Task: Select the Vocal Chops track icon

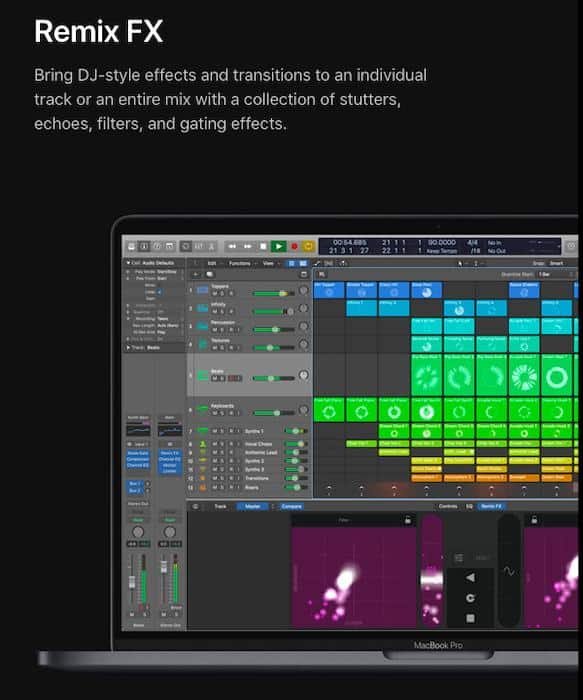Action: (x=203, y=444)
